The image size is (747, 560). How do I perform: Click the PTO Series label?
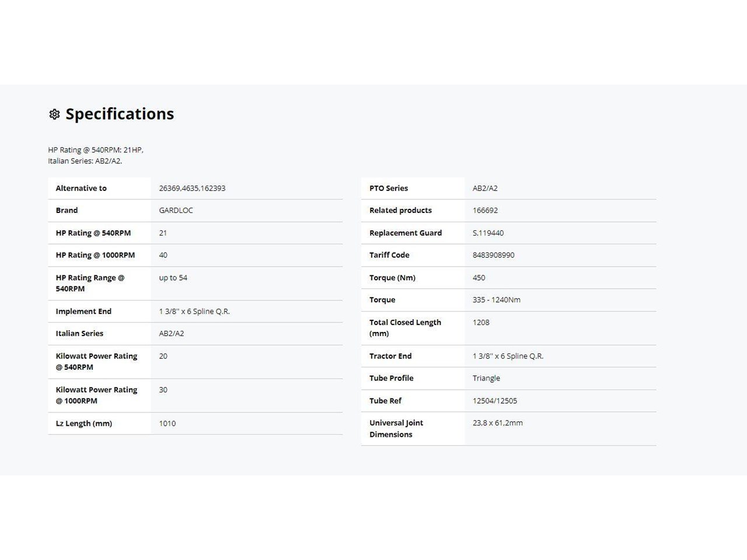pyautogui.click(x=388, y=188)
